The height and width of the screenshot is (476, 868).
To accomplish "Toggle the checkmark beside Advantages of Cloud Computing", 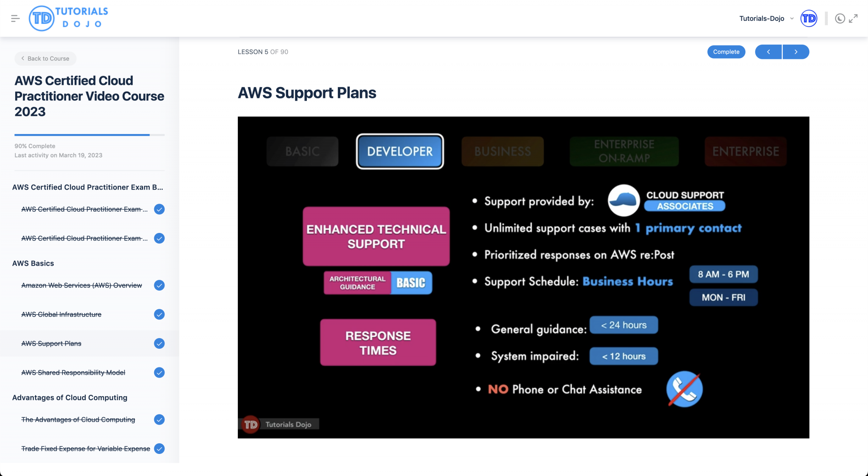I will (159, 420).
